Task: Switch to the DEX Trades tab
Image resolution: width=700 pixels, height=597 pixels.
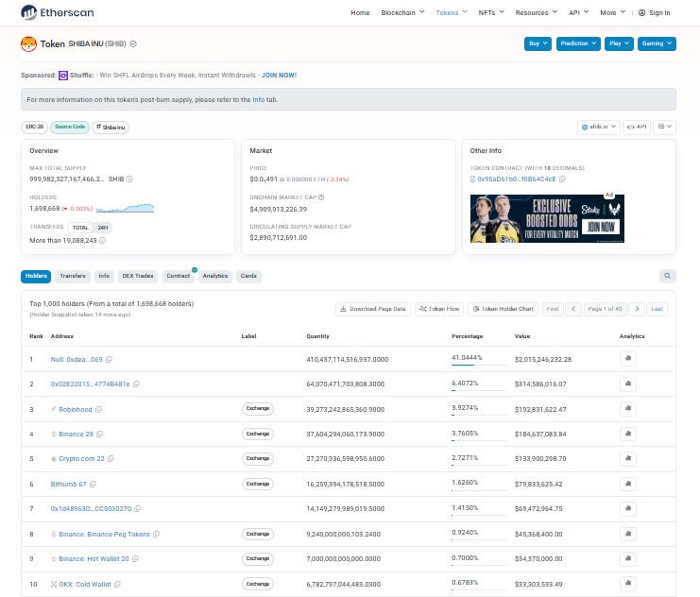Action: coord(138,276)
